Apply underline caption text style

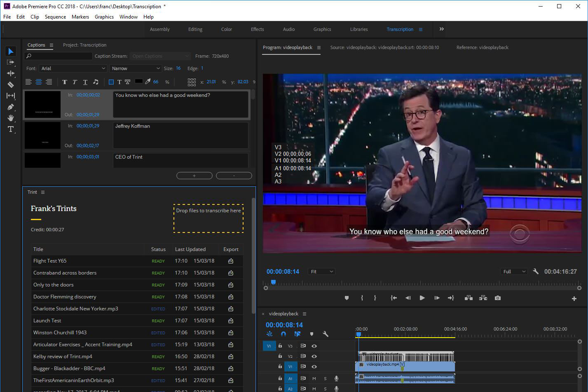click(85, 82)
